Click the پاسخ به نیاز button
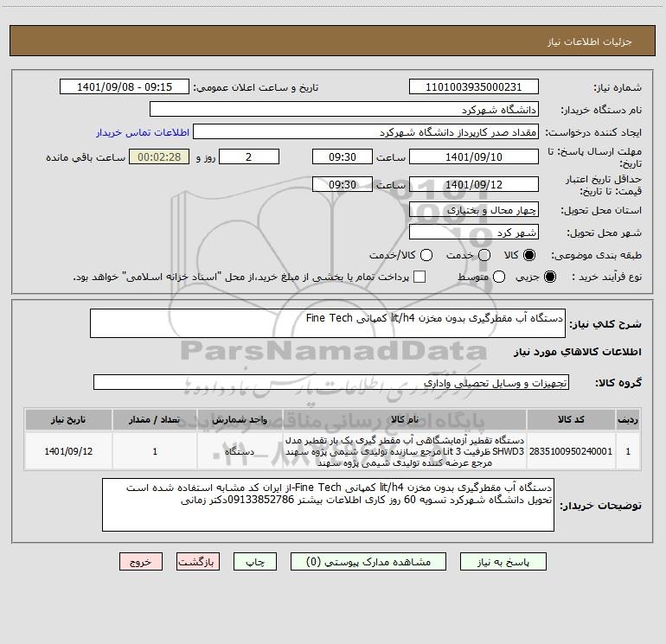The image size is (666, 644). [503, 562]
